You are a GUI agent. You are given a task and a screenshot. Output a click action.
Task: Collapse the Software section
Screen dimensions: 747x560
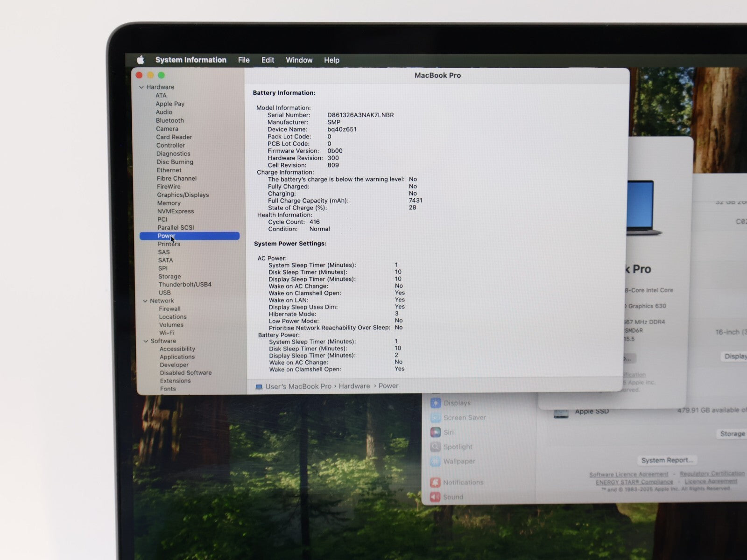pos(146,341)
